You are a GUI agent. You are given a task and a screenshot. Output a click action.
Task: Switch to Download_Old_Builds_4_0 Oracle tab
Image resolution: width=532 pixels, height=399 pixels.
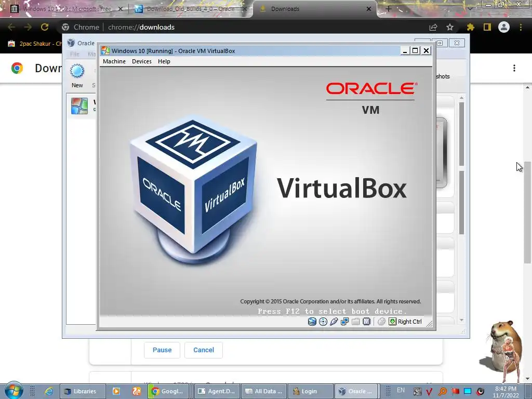tap(190, 9)
